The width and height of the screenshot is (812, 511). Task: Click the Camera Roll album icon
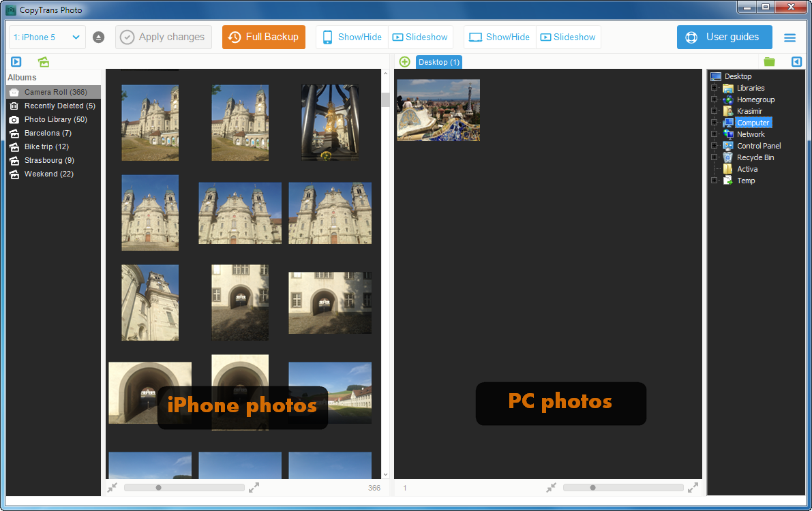click(14, 92)
